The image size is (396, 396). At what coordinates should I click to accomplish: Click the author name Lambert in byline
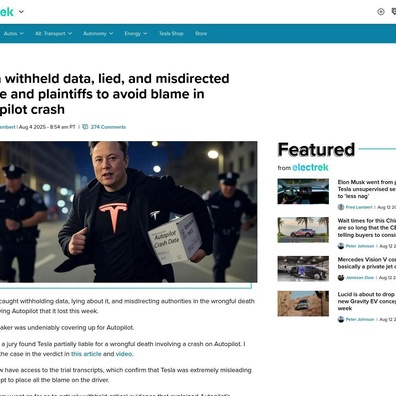(8, 127)
